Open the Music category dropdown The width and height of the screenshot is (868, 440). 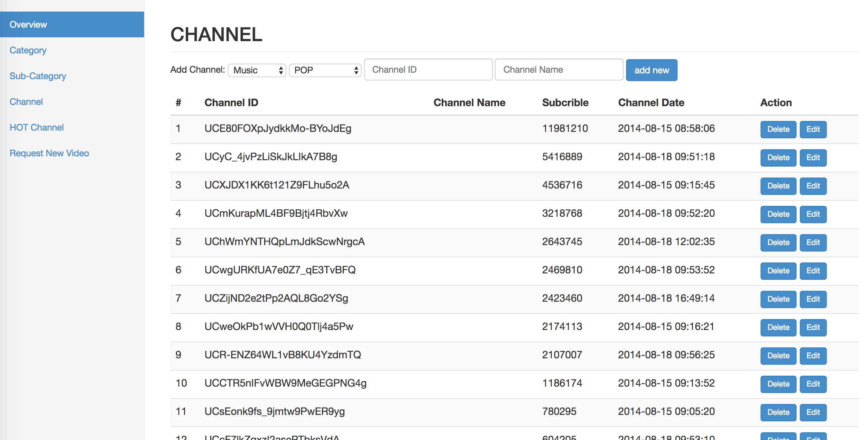coord(257,70)
